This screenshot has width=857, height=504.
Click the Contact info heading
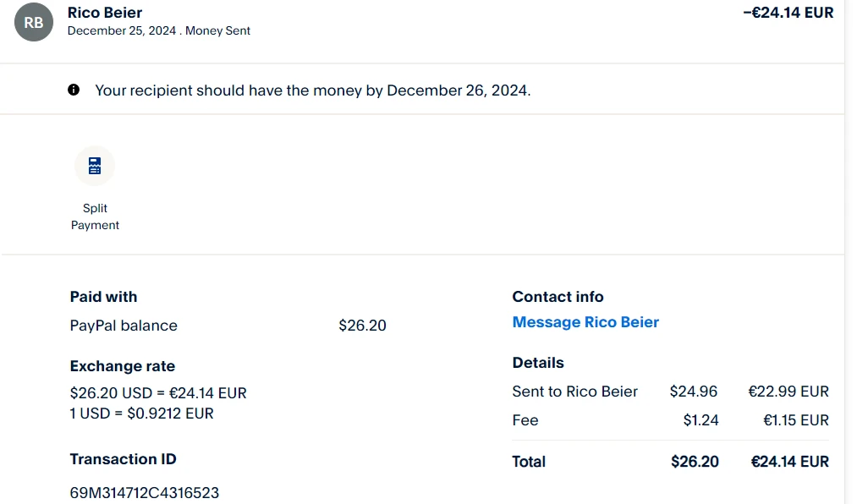(558, 297)
